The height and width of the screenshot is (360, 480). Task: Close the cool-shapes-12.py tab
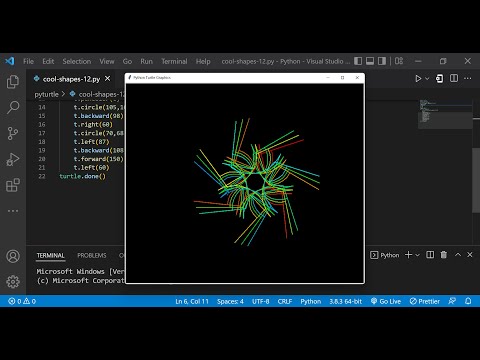(x=107, y=79)
